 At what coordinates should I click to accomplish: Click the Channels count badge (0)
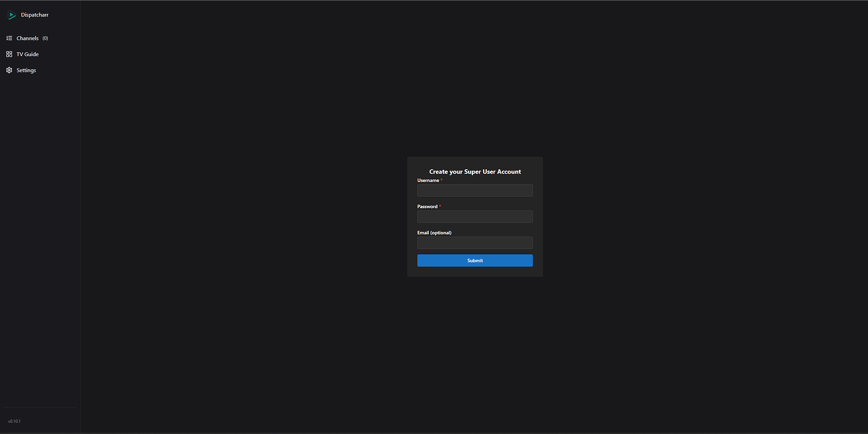click(45, 38)
